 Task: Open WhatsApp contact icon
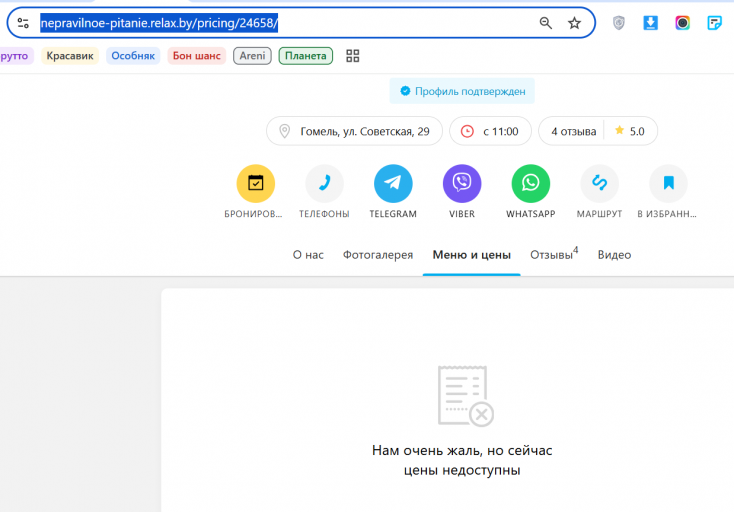[x=531, y=183]
